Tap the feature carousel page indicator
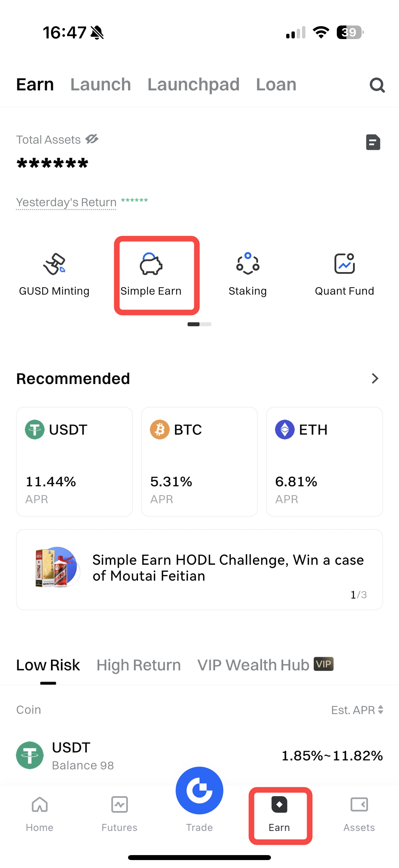The width and height of the screenshot is (399, 868). 199,324
